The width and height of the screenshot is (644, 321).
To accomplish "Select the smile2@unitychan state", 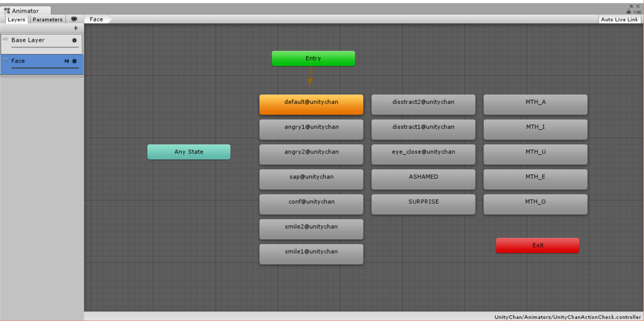I will tap(311, 229).
